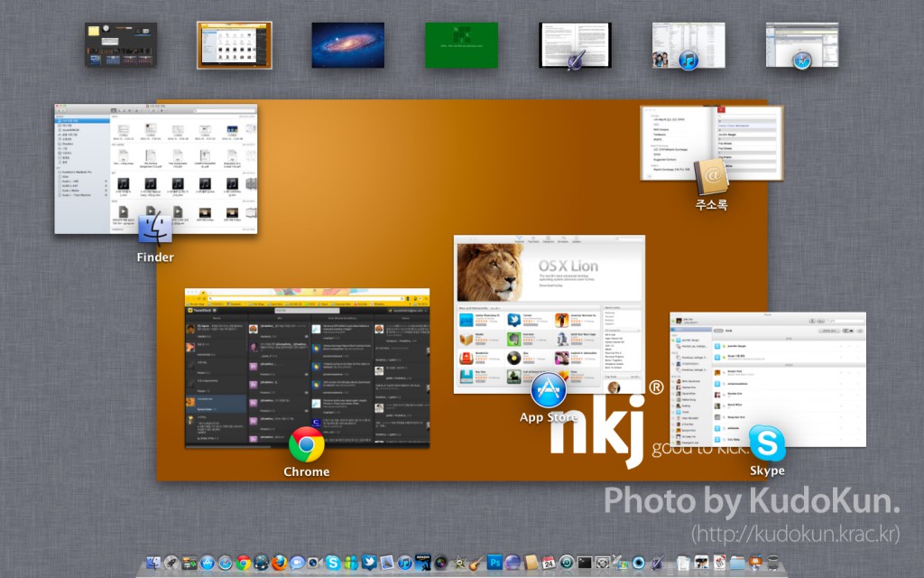This screenshot has width=924, height=578.
Task: Click the App Store badge on its window
Action: click(549, 390)
